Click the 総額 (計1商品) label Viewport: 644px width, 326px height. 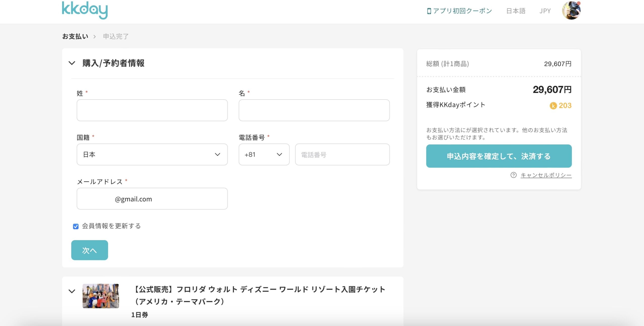tap(448, 64)
